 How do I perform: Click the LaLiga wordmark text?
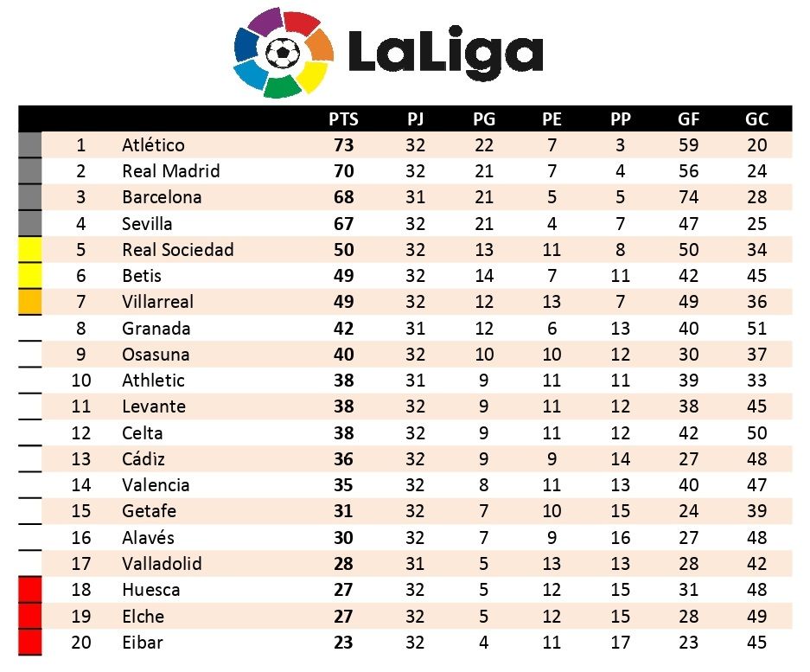coord(444,52)
